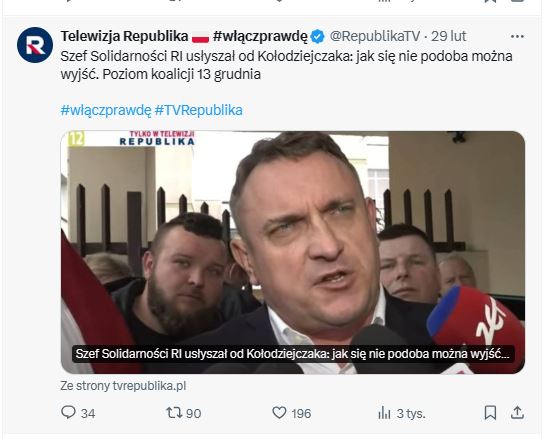This screenshot has width=552, height=439.
Task: Click the 34 replies count
Action: click(x=88, y=413)
